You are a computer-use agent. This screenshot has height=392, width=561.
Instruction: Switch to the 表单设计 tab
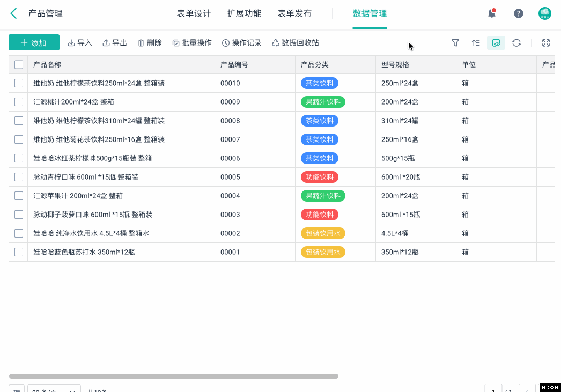(x=194, y=13)
